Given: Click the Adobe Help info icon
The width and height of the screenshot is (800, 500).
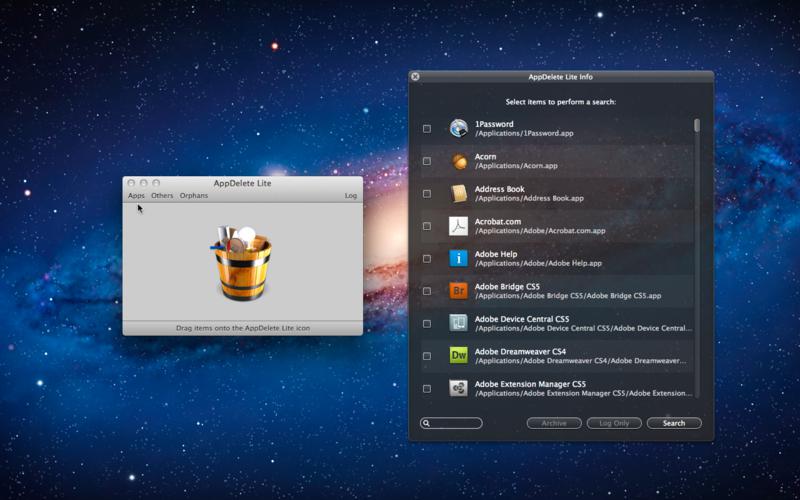Looking at the screenshot, I should pos(458,258).
